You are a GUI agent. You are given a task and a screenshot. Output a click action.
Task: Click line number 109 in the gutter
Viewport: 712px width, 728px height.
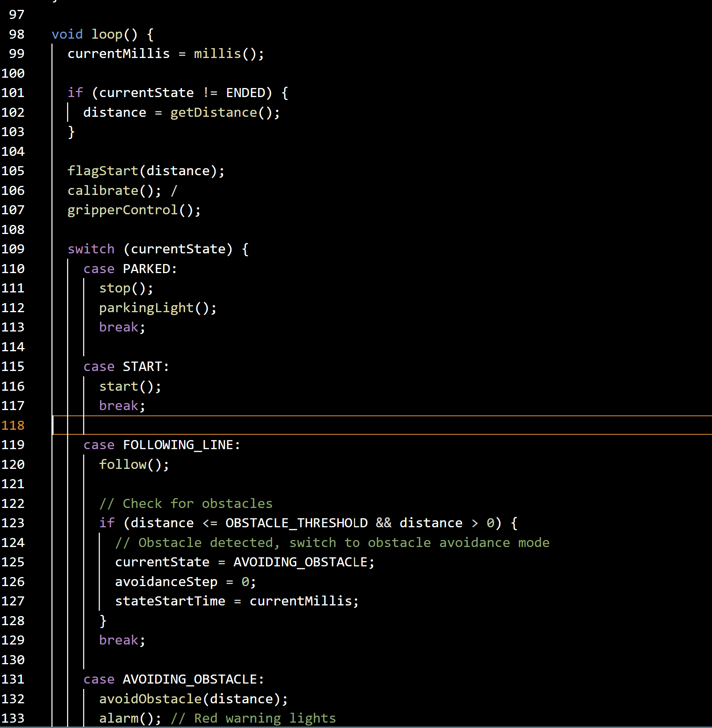pos(13,249)
